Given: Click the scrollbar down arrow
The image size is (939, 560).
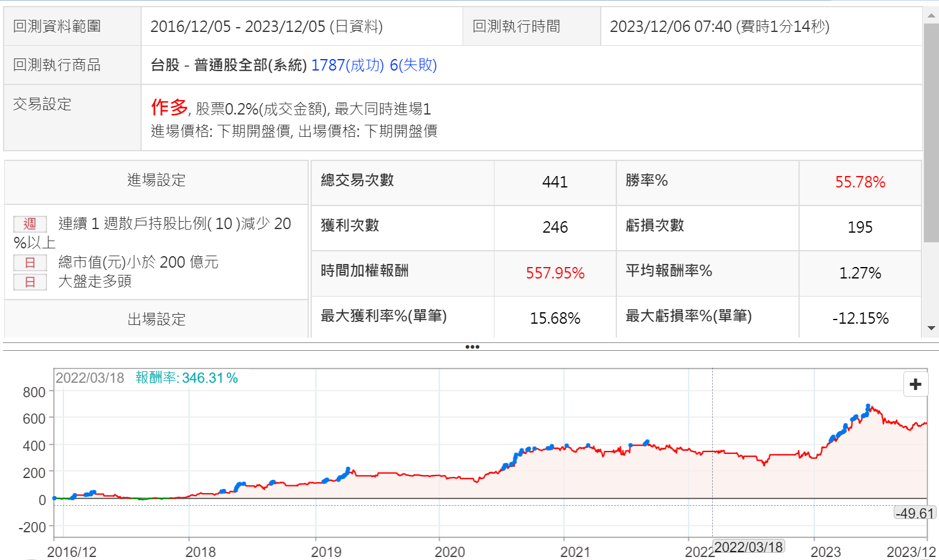Looking at the screenshot, I should [x=931, y=328].
